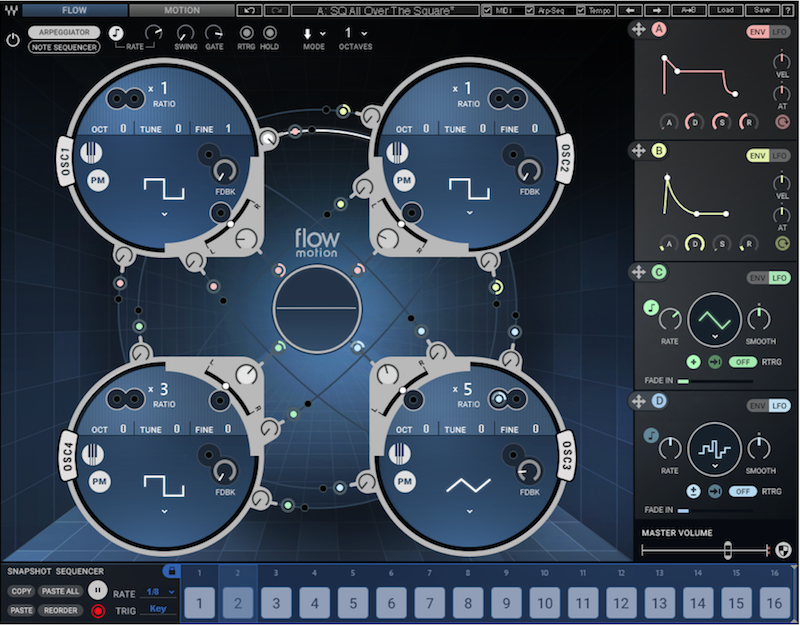Screen dimensions: 800x625
Task: Select the yellow modulator B badge
Action: (659, 151)
